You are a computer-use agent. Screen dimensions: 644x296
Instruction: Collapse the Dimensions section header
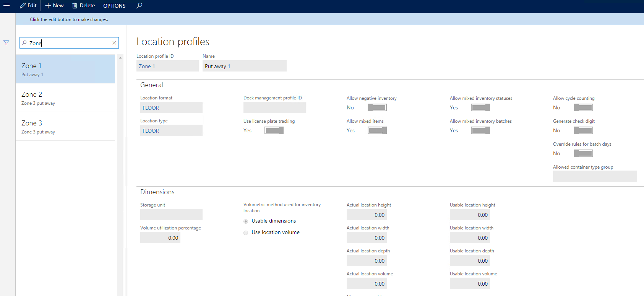[157, 192]
